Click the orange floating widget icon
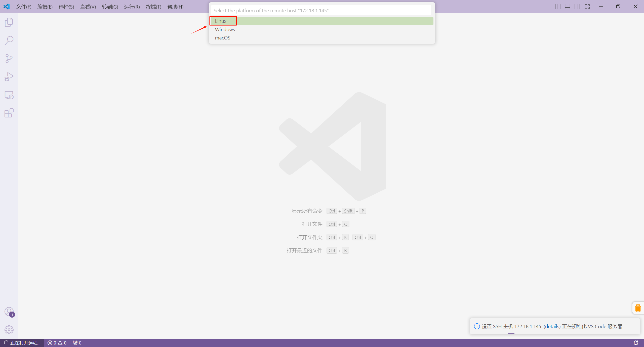This screenshot has height=347, width=644. point(638,308)
